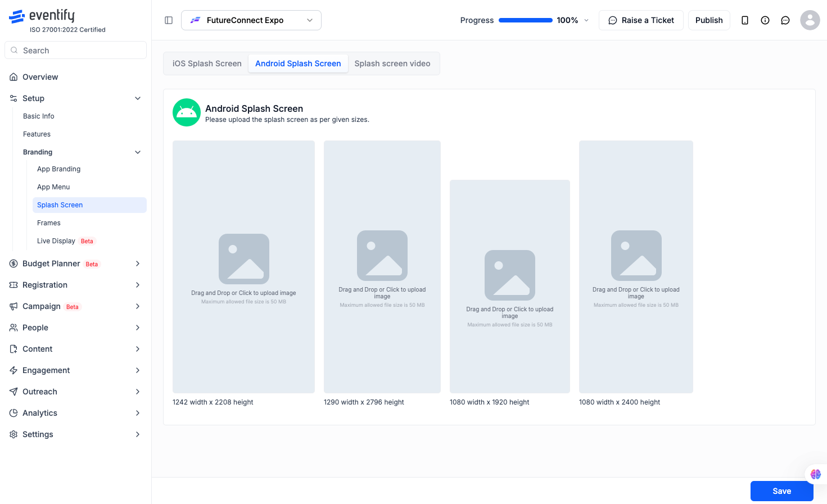The image size is (827, 504).
Task: Click the green Android robot icon
Action: (187, 112)
